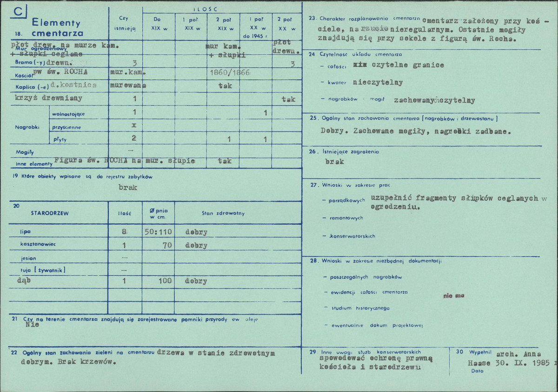This screenshot has width=558, height=392.
Task: Click 'dobrym. Brak krzewów.' text
Action: (68, 362)
